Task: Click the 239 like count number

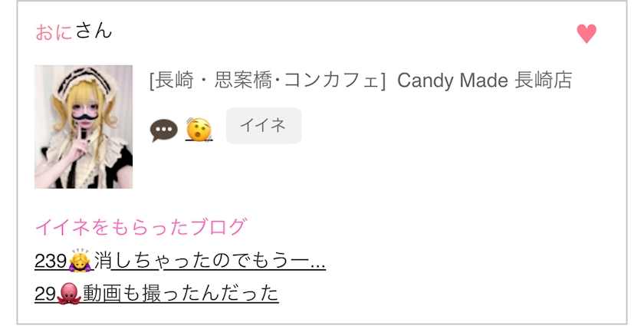Action: (x=51, y=261)
